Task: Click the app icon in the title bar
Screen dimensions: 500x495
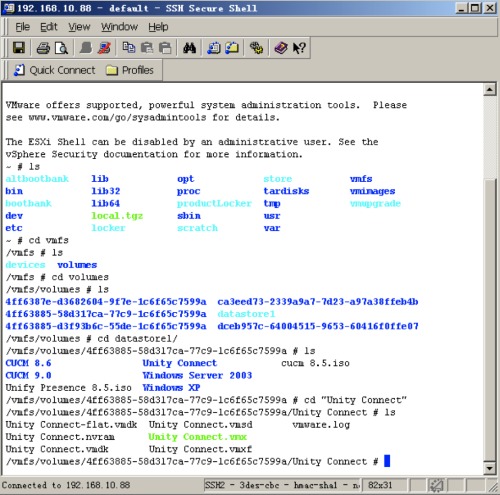Action: tap(8, 8)
